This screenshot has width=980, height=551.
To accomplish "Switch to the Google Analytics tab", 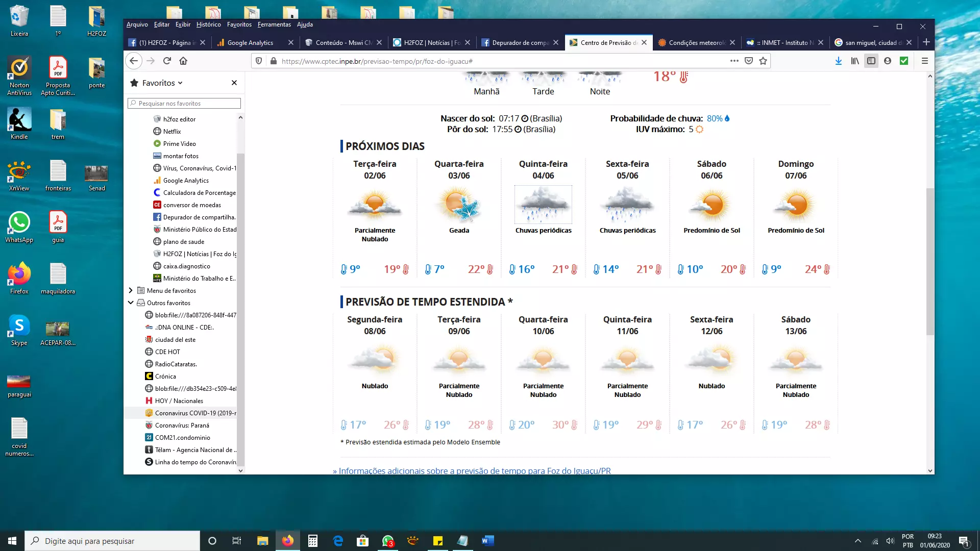I will [x=250, y=43].
